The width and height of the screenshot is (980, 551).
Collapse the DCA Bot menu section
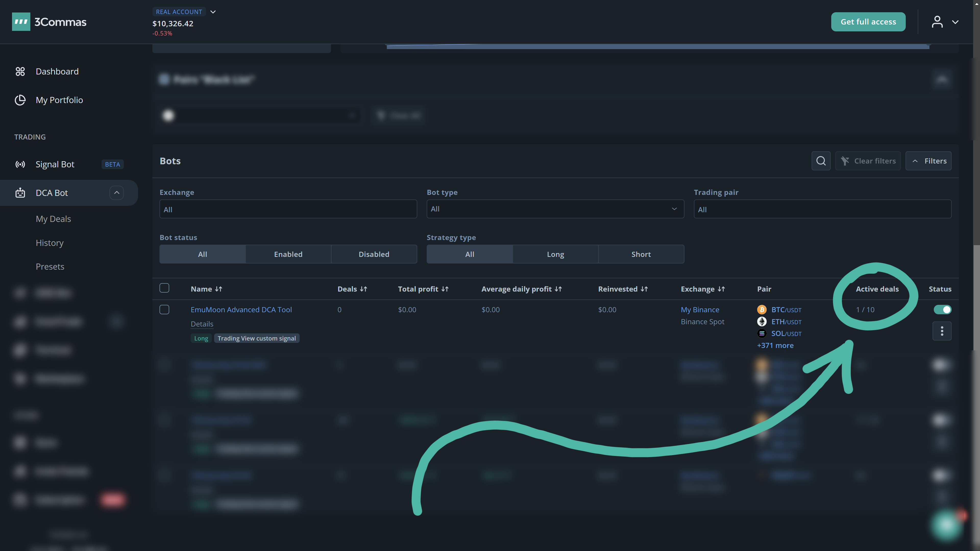point(116,193)
